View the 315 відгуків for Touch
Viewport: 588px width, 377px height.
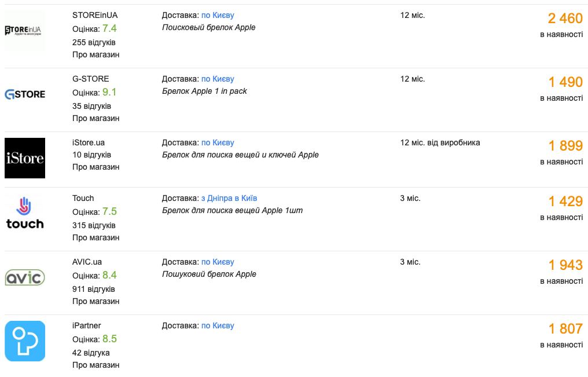(x=94, y=225)
